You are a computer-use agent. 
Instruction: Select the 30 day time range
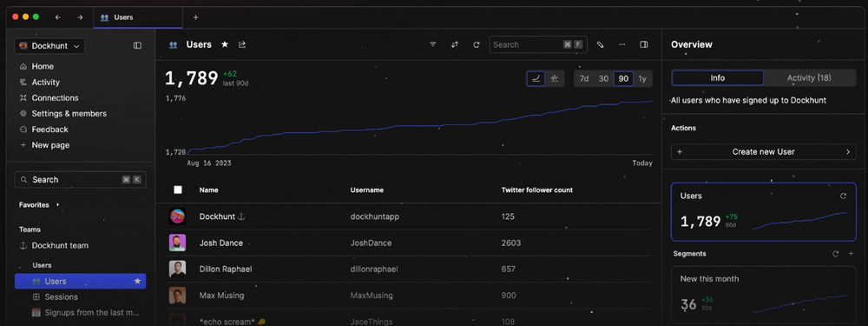click(x=603, y=79)
